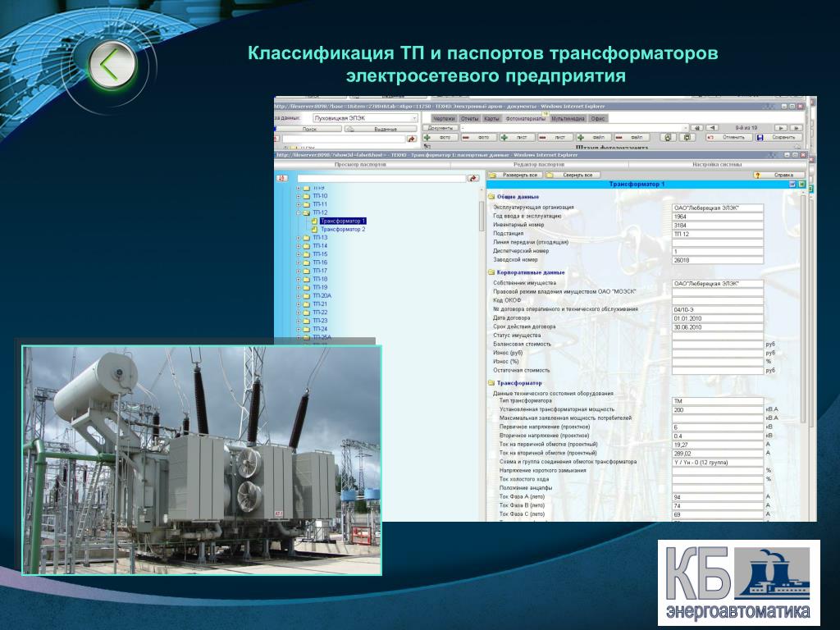Collapse the Корпоративные данные section
Viewport: 840px width, 630px height.
pos(491,272)
